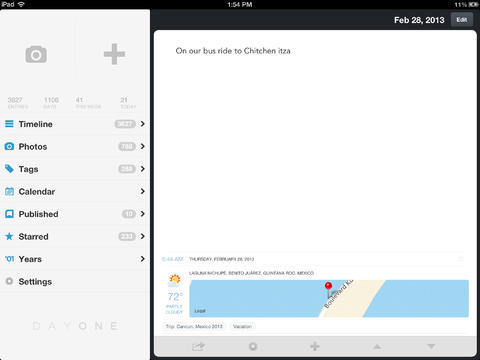
Task: Expand Photos with its chevron
Action: [143, 146]
